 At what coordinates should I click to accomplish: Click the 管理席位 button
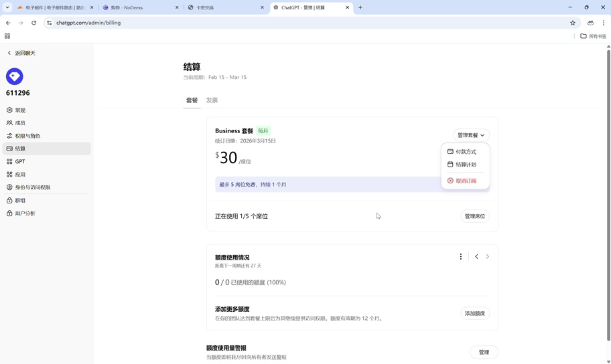click(475, 216)
